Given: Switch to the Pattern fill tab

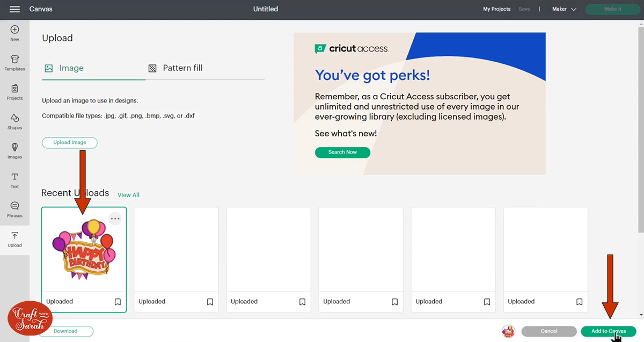Looking at the screenshot, I should click(x=175, y=68).
